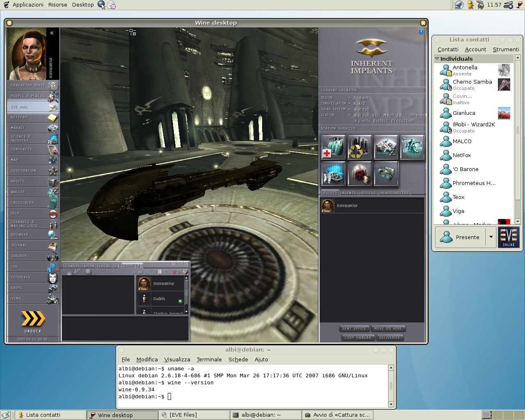Set chat font to smallest size
525x420 pixels.
coord(134,272)
